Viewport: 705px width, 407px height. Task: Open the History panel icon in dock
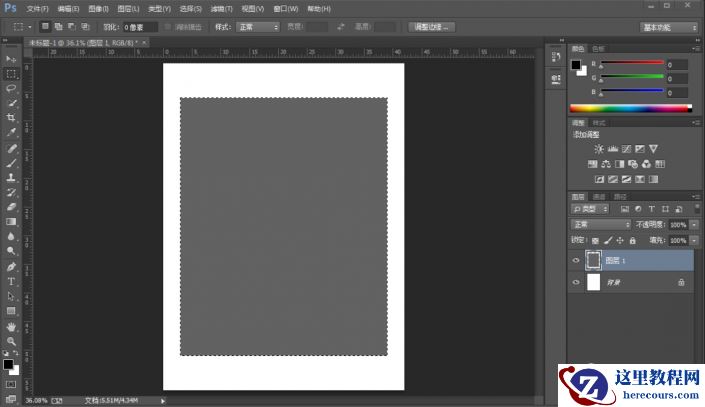[556, 57]
